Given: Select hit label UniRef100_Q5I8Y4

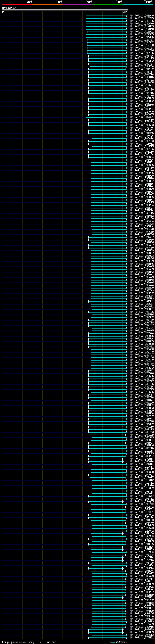Looking at the screenshot, I should [x=142, y=56].
